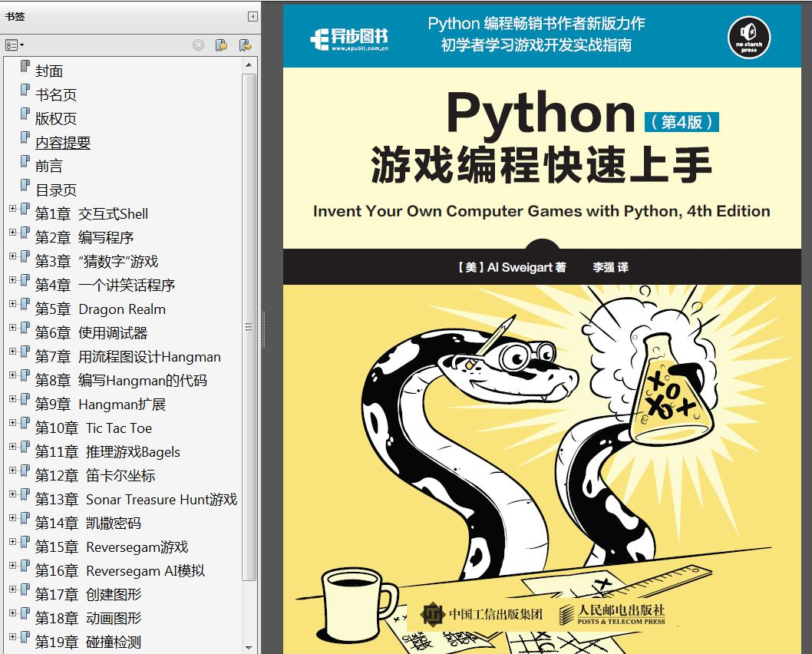812x654 pixels.
Task: Open the bookmark options menu dropdown
Action: pos(15,45)
